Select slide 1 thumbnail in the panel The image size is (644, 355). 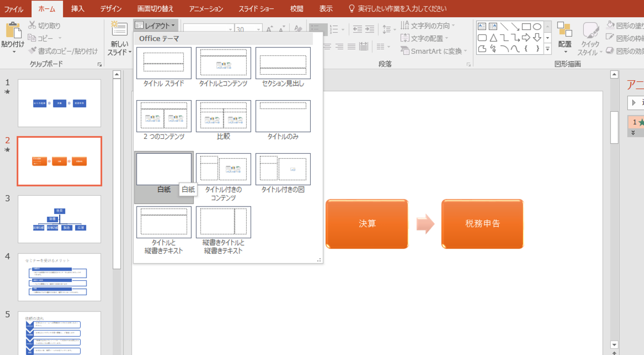(60, 103)
